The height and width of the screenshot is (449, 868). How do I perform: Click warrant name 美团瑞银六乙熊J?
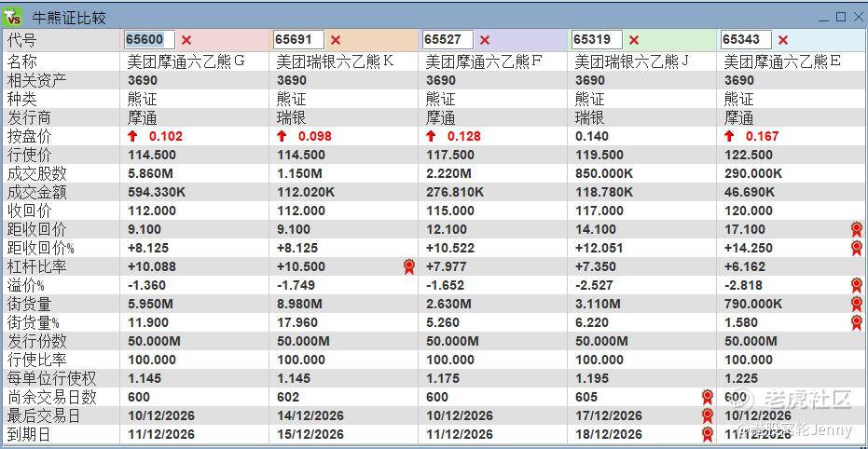point(631,61)
